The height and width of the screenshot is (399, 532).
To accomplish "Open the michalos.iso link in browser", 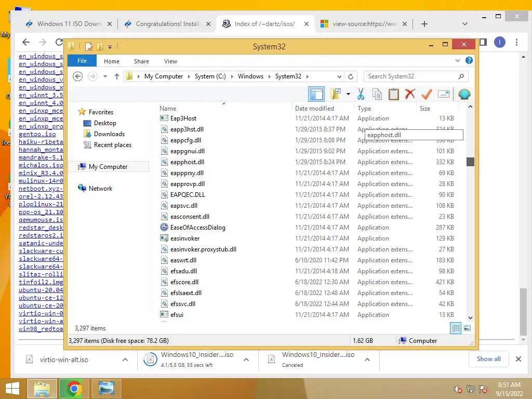I will [41, 165].
